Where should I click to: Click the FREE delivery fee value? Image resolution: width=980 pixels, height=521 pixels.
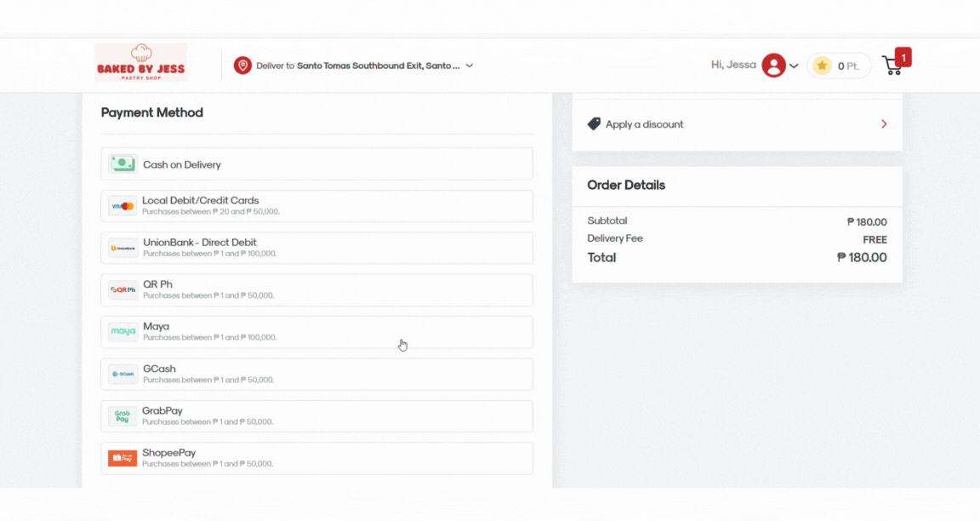coord(875,239)
